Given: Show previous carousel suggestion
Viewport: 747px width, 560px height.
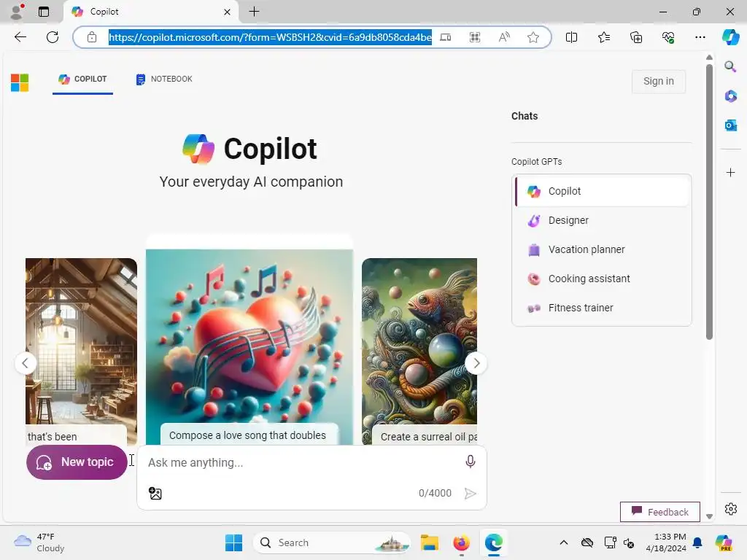Looking at the screenshot, I should click(26, 363).
